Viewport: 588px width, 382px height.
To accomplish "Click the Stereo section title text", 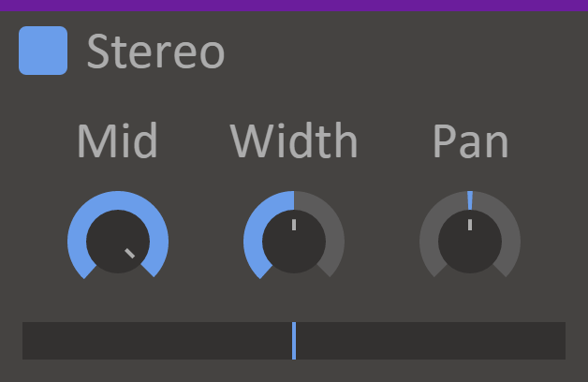I will 155,52.
